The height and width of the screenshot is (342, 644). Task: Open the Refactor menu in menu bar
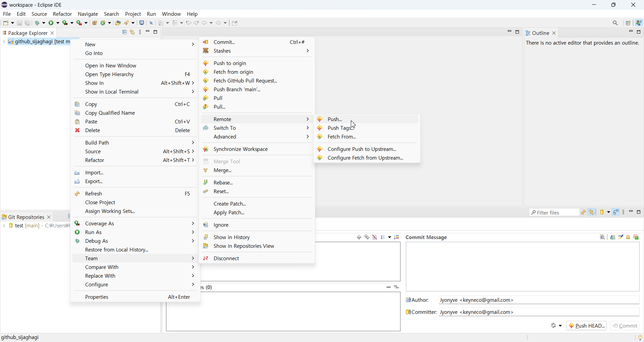click(x=62, y=14)
